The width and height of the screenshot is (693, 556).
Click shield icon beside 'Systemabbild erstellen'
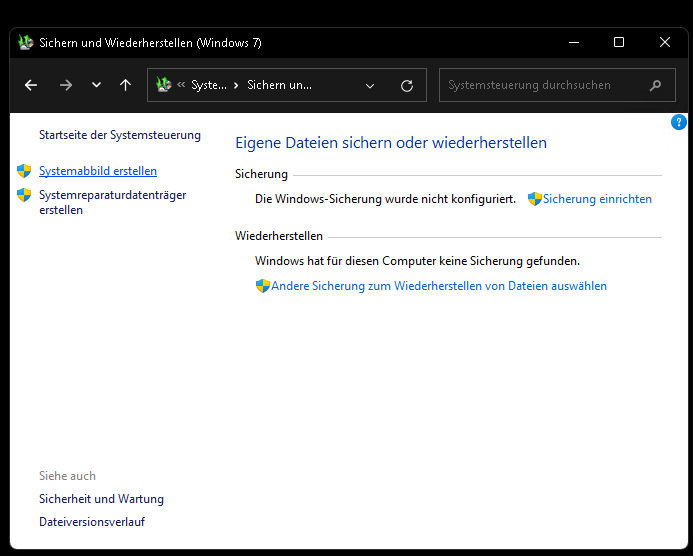tap(24, 171)
